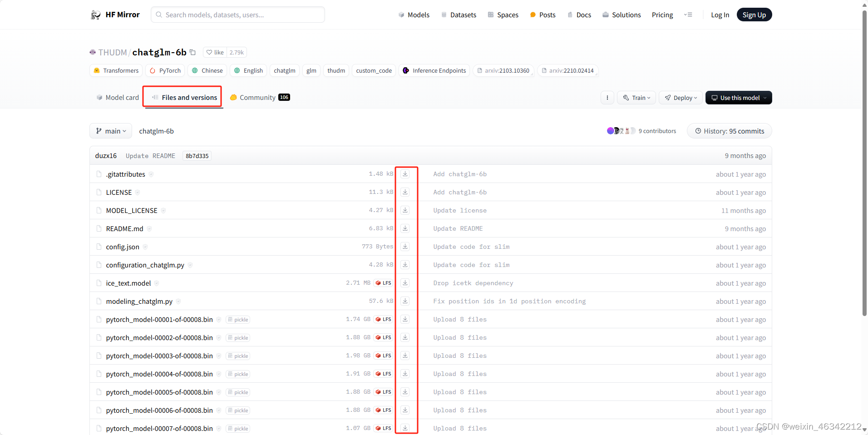Download README.md via its download icon

coord(405,228)
